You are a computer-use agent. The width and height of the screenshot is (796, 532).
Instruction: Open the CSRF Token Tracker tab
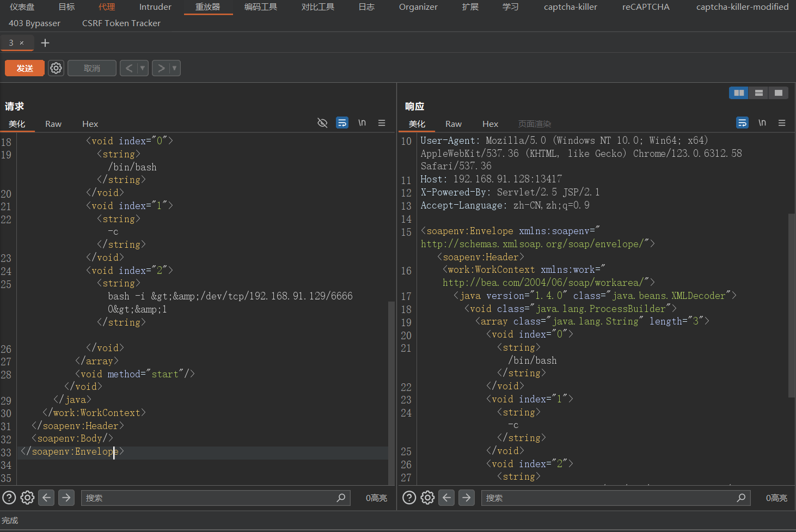coord(121,23)
